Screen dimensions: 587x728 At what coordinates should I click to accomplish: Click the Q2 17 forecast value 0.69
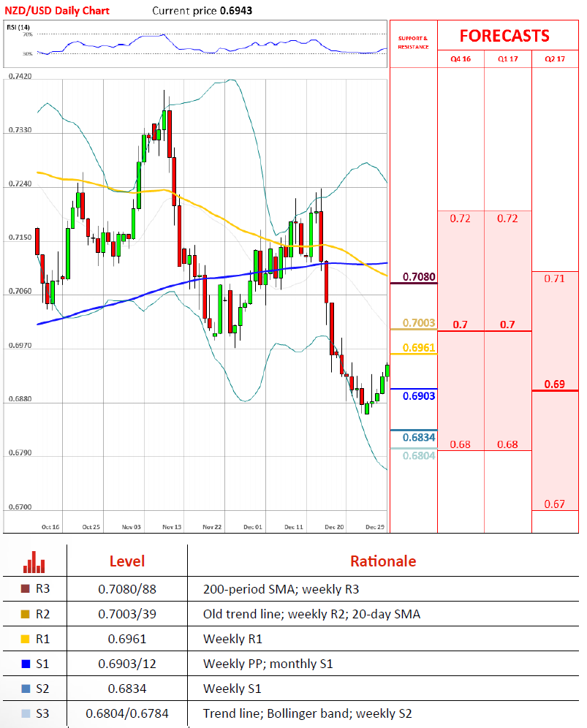pyautogui.click(x=555, y=384)
